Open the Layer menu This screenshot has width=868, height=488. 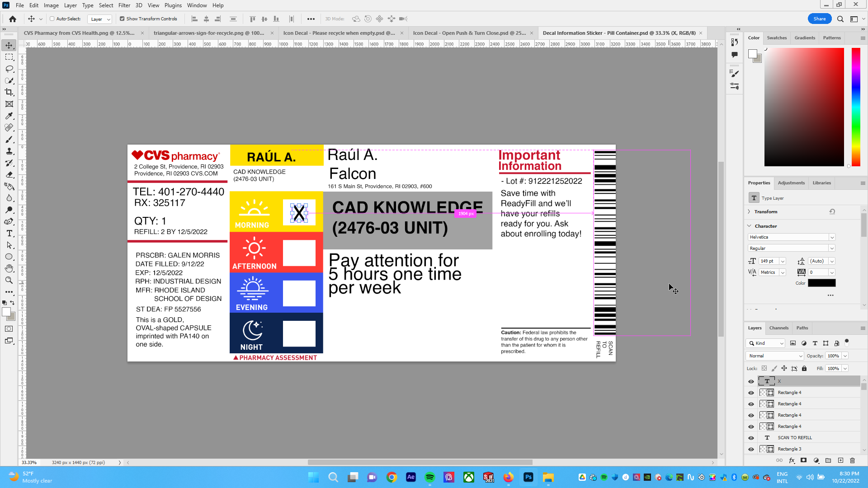(x=70, y=5)
